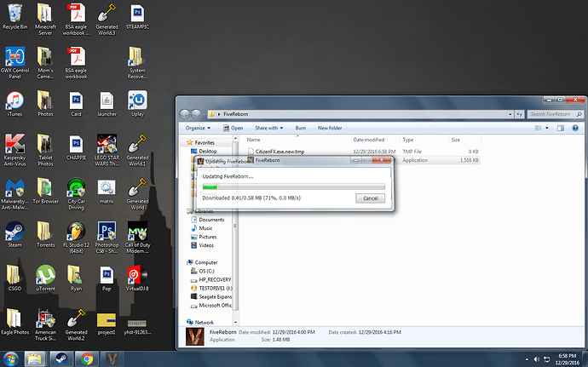Viewport: 588px width, 367px height.
Task: Open the Share with dropdown menu
Action: click(269, 129)
